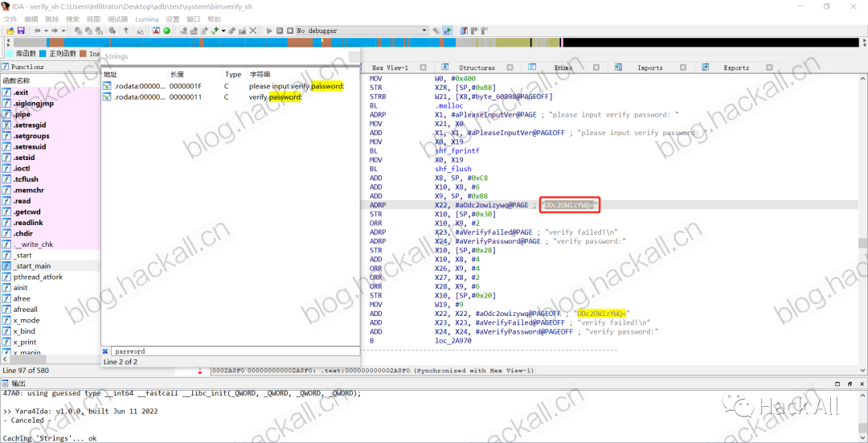This screenshot has height=443, width=868.
Task: Switch to the Enums tab
Action: tap(563, 68)
